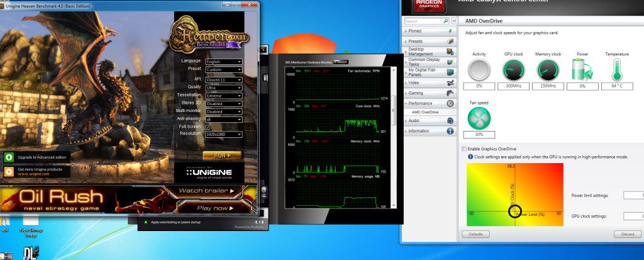644x260 pixels.
Task: Click the GPU clock gauge icon
Action: 514,69
